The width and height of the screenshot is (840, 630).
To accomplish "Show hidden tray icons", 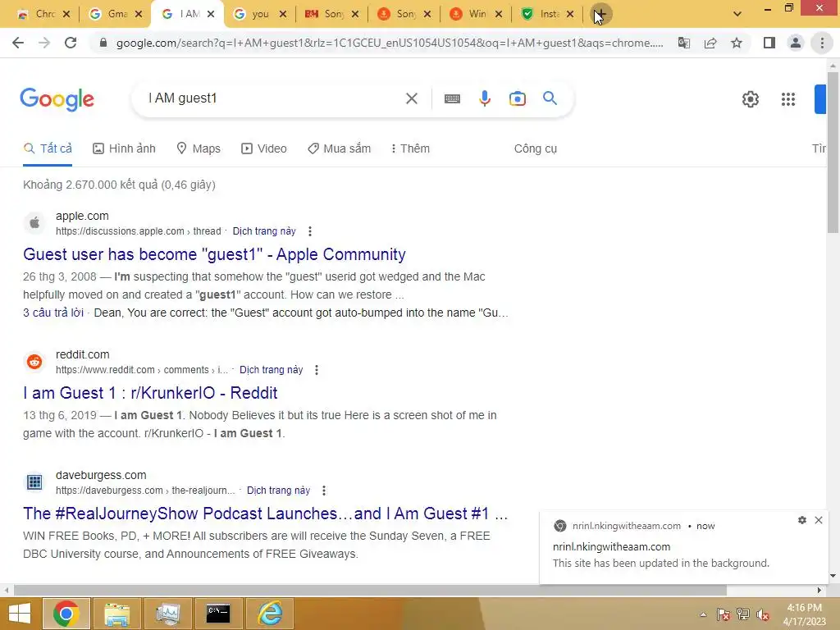I will point(703,614).
